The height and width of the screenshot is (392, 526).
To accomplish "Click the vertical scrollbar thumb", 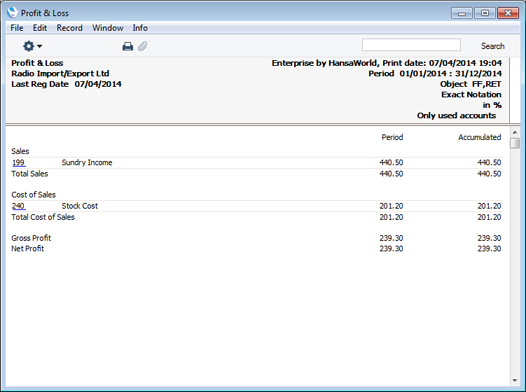I will (515, 143).
